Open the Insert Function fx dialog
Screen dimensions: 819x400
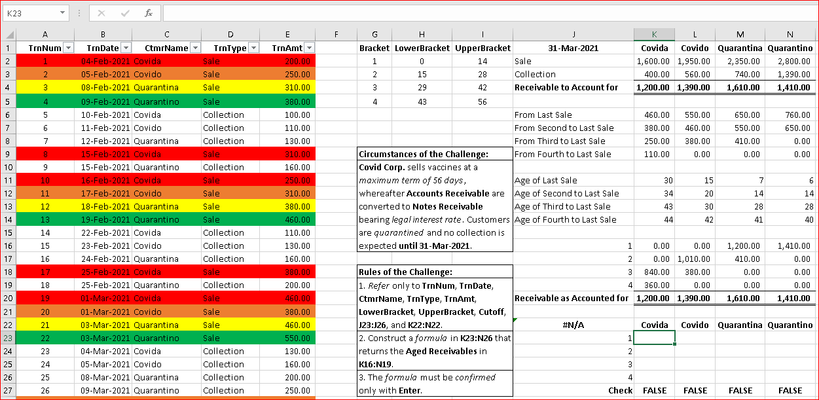click(x=148, y=13)
